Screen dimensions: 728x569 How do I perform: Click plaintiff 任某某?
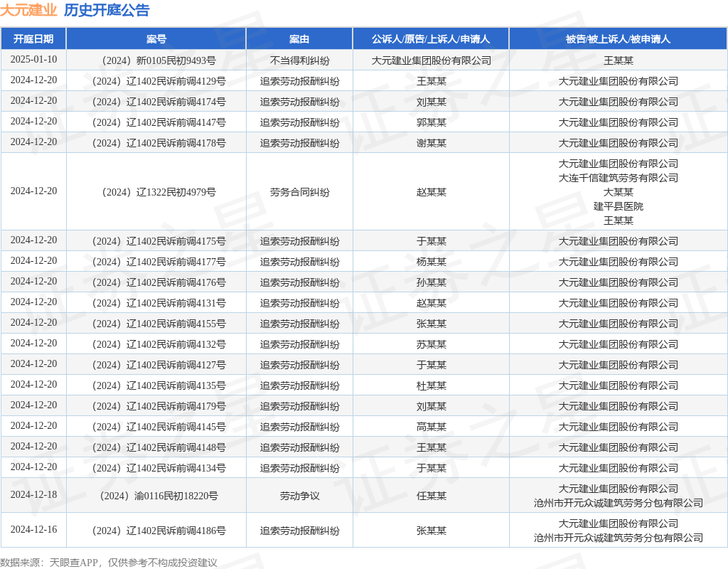(x=431, y=496)
